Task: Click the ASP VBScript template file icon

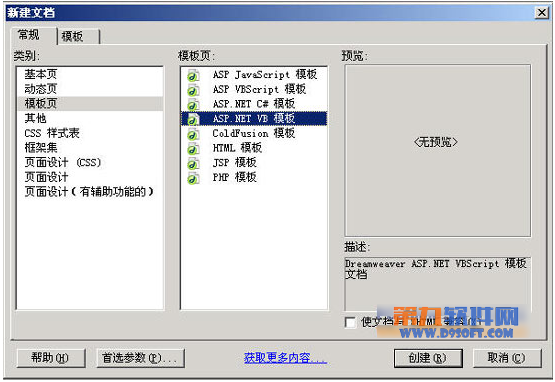Action: click(x=193, y=90)
